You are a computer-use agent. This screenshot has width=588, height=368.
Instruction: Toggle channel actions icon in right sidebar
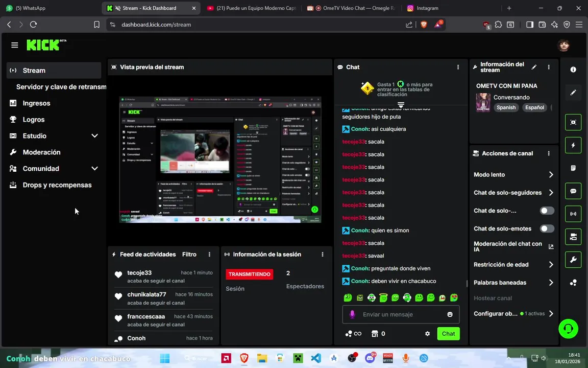pyautogui.click(x=573, y=237)
